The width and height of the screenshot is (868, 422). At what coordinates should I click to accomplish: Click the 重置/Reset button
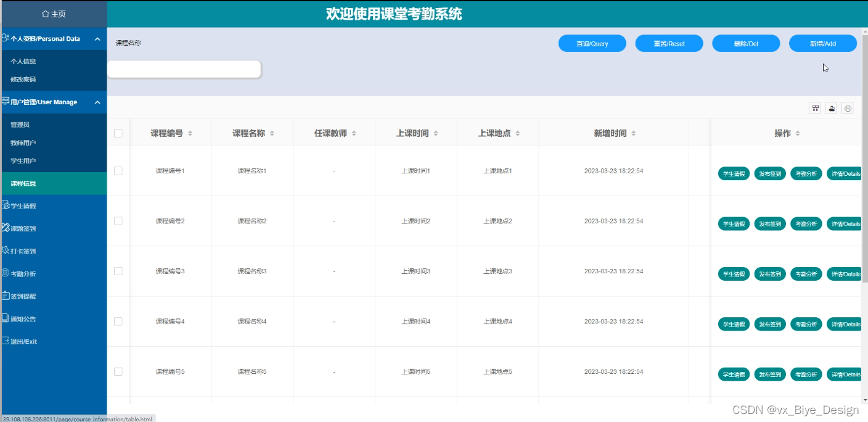[x=669, y=43]
